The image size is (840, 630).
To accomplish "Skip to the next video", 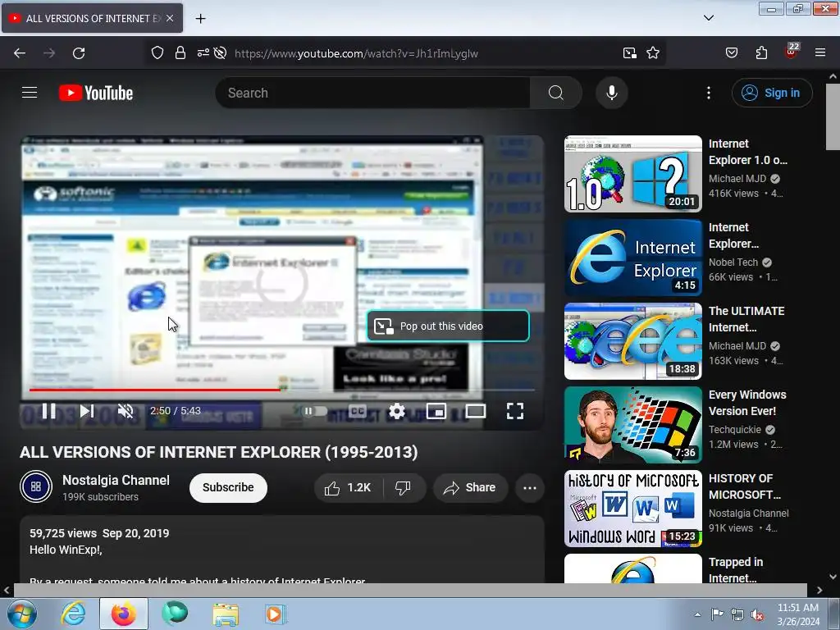I will (x=87, y=411).
